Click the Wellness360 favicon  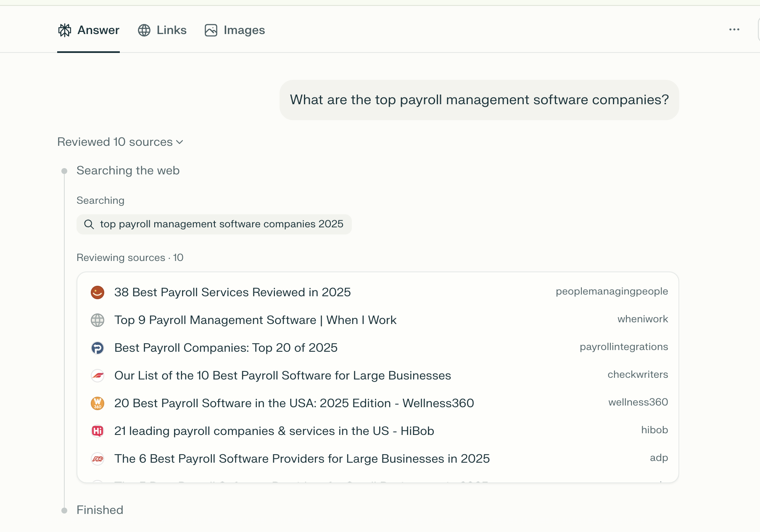(98, 403)
